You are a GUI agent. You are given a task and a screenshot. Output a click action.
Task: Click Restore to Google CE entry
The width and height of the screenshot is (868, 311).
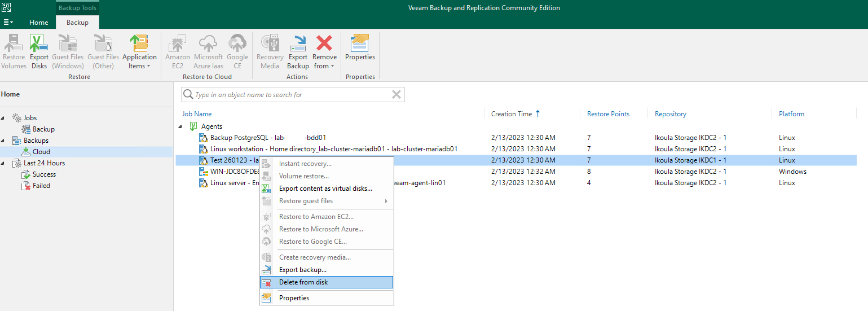point(326,242)
